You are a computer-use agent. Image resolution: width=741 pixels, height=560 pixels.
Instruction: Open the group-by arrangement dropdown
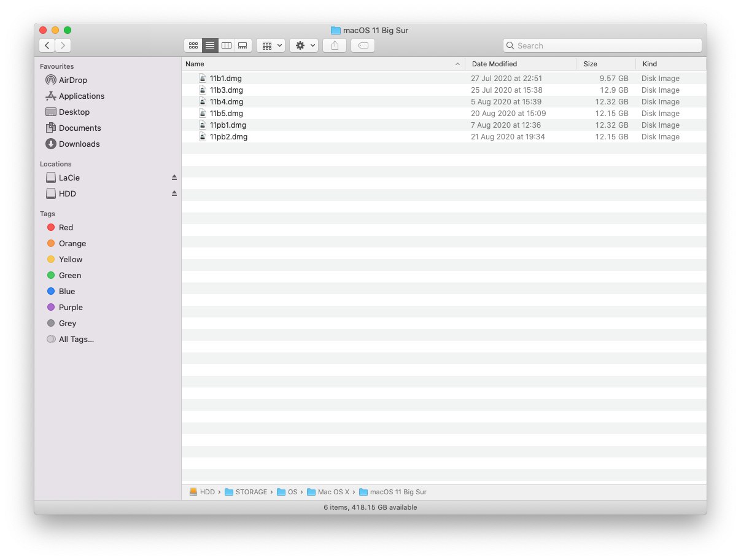pos(271,45)
